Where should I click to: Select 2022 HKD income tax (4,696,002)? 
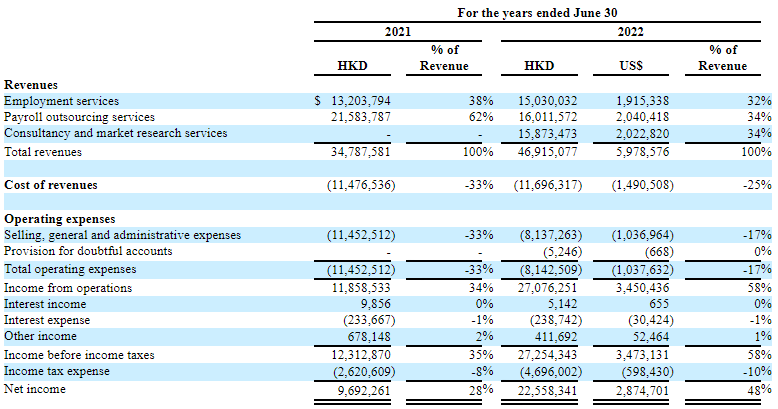tap(551, 371)
